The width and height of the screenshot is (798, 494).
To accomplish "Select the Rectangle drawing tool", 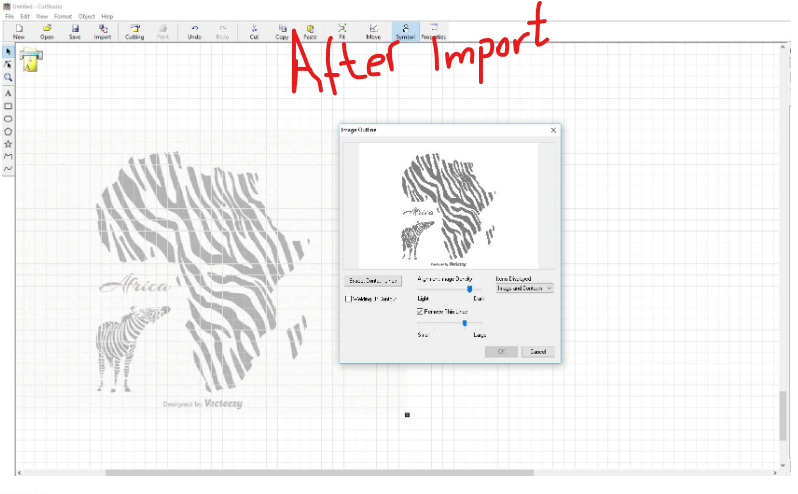I will (8, 106).
